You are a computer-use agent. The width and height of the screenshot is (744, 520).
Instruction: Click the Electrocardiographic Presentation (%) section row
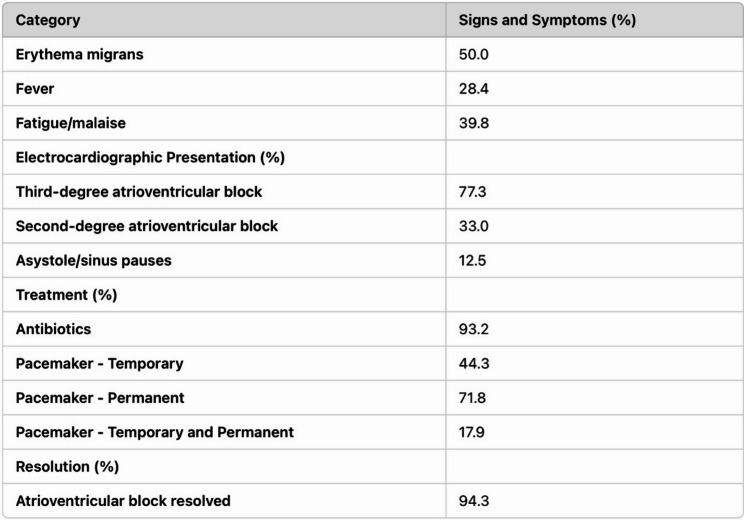tap(372, 158)
